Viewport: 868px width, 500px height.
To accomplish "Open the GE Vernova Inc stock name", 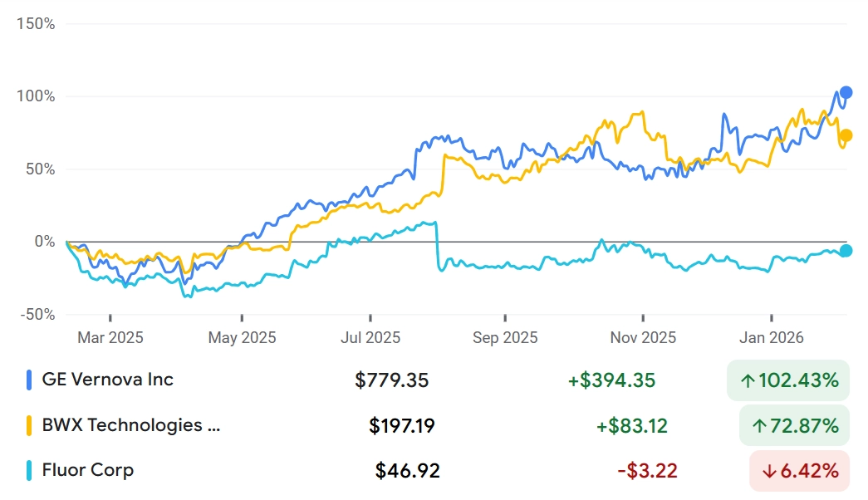I will (108, 380).
